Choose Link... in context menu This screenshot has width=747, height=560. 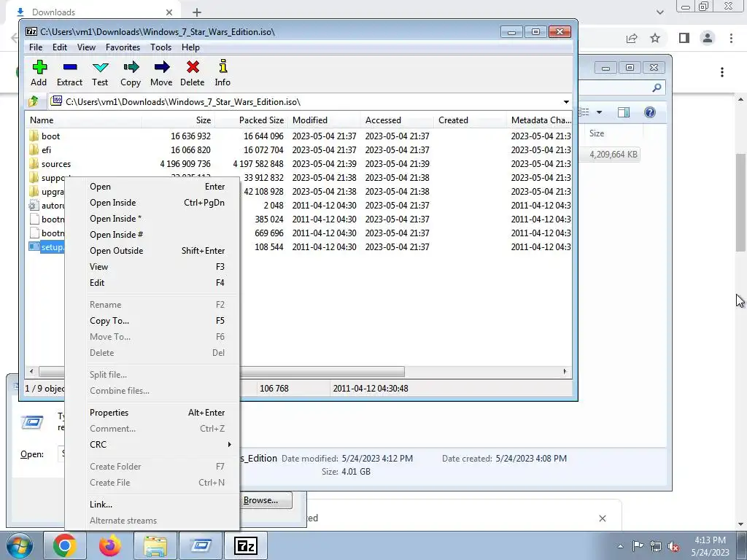tap(152, 505)
